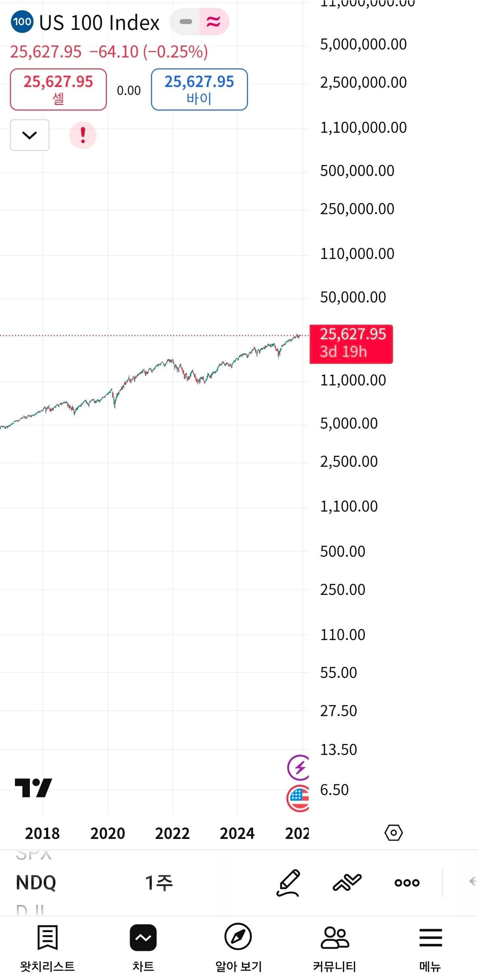Viewport: 478px width, 980px height.
Task: Click the 25,627.95 price label on scale
Action: [x=351, y=344]
